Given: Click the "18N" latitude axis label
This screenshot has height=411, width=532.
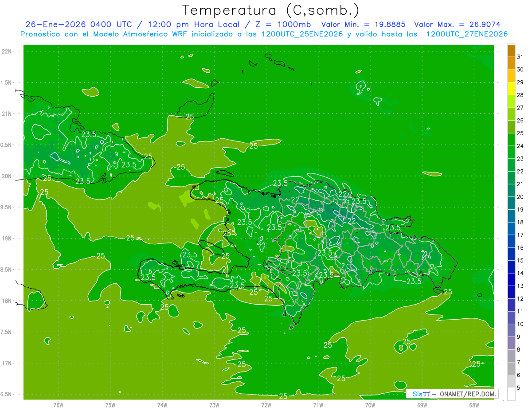Looking at the screenshot, I should point(7,301).
